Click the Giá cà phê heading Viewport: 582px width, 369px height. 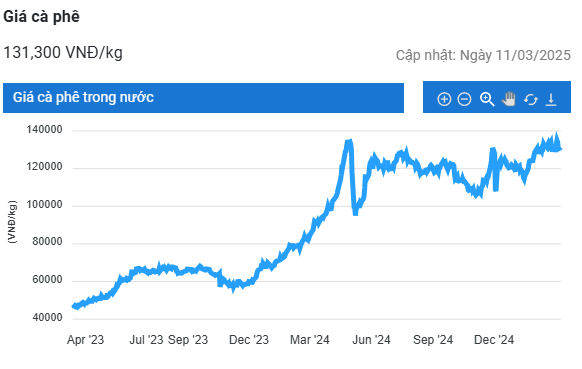tap(41, 17)
